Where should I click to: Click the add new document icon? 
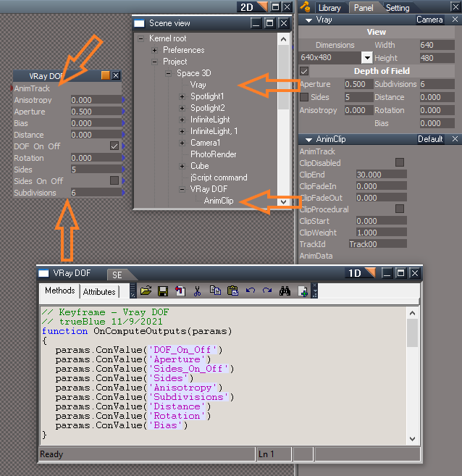pos(303,291)
